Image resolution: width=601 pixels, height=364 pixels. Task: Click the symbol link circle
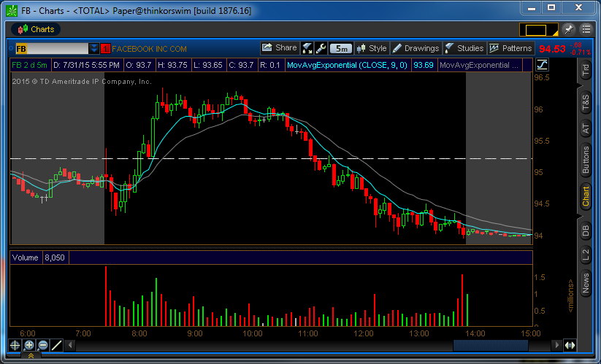click(x=11, y=49)
